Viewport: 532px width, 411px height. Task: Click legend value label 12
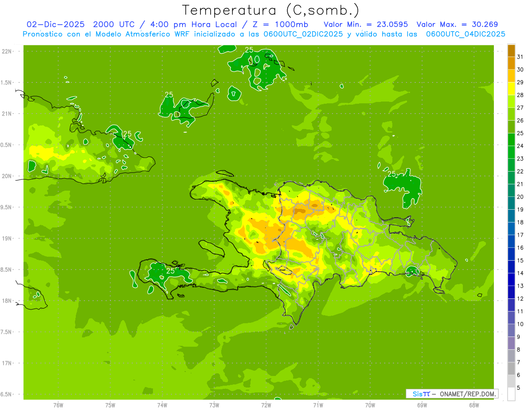[520, 299]
